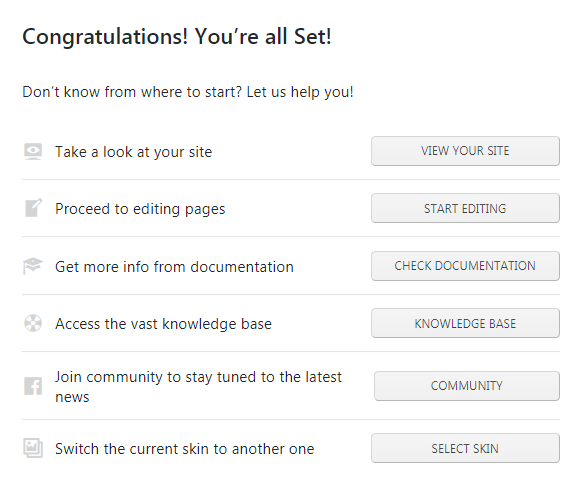Click 'Proceed to editing pages' text
574x484 pixels.
(x=140, y=209)
